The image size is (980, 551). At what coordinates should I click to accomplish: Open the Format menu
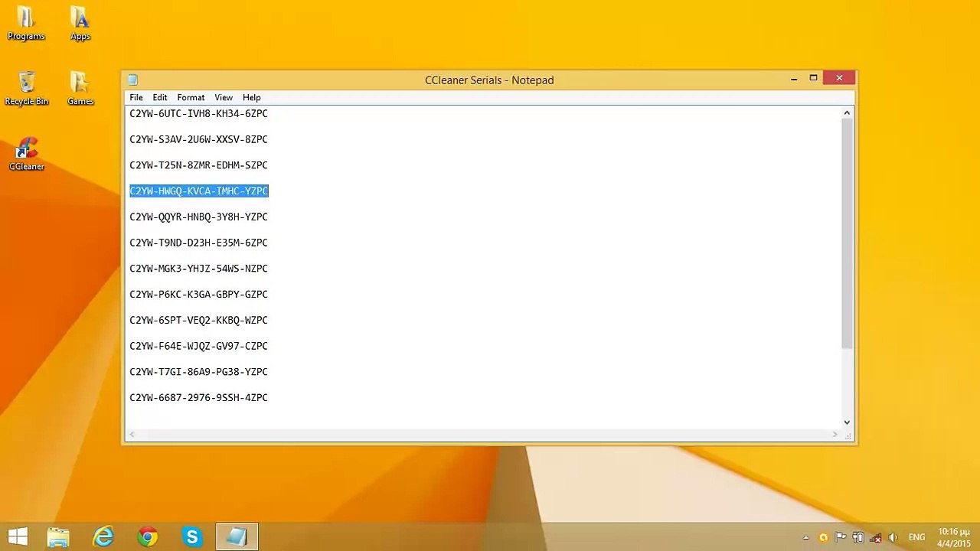(191, 97)
